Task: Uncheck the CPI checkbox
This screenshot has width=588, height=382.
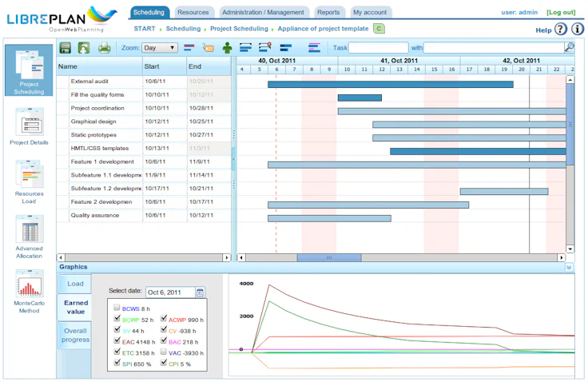Action: click(164, 363)
